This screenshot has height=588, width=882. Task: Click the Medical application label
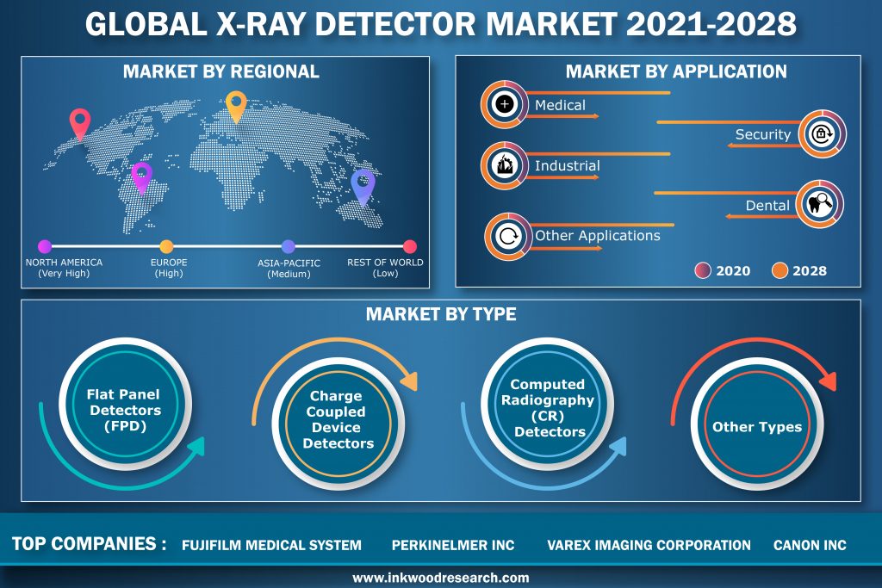click(560, 105)
